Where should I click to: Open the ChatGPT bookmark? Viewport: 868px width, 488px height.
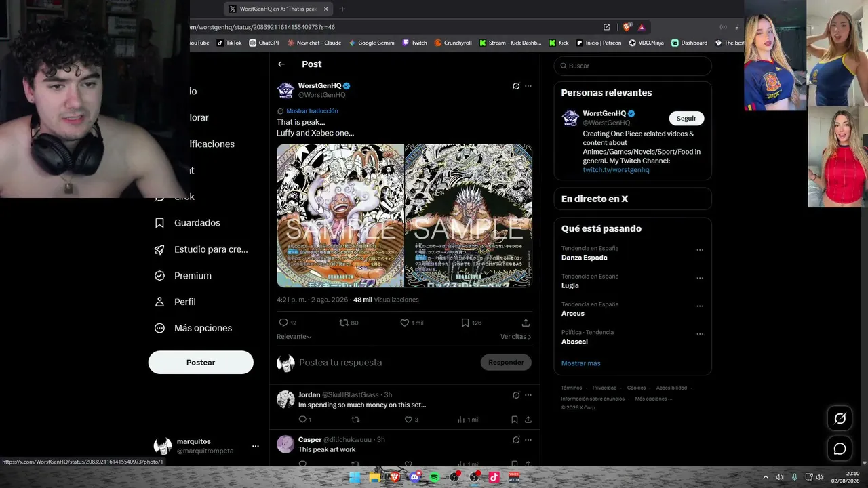[x=264, y=43]
